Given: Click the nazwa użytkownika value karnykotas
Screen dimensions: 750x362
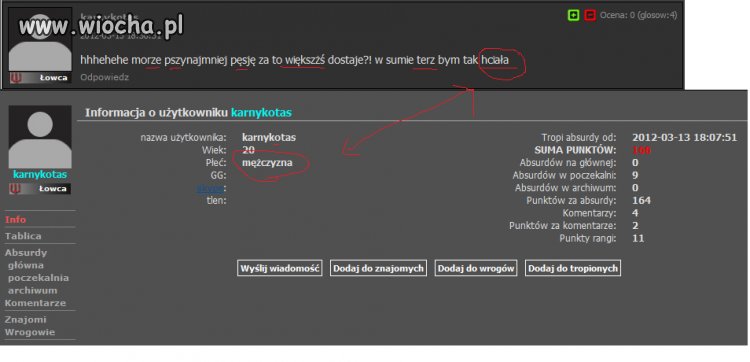Looking at the screenshot, I should coord(269,137).
